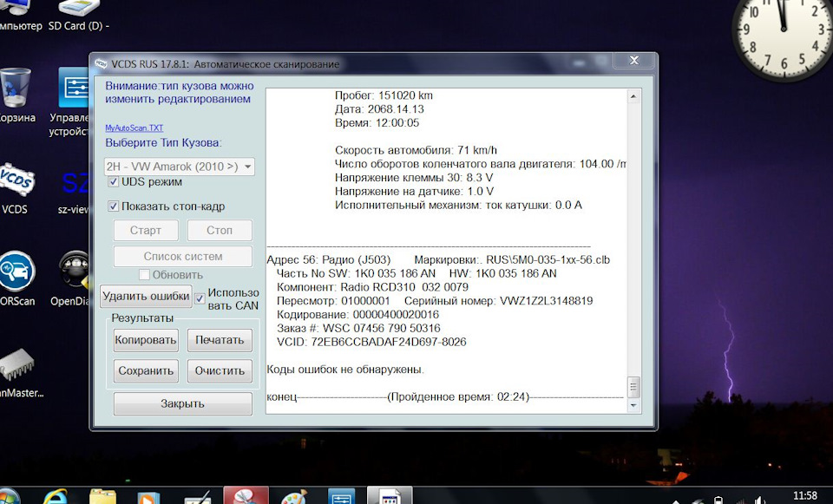Screen dimensions: 833x504
Task: Open the Paint palette taskbar icon
Action: (294, 498)
